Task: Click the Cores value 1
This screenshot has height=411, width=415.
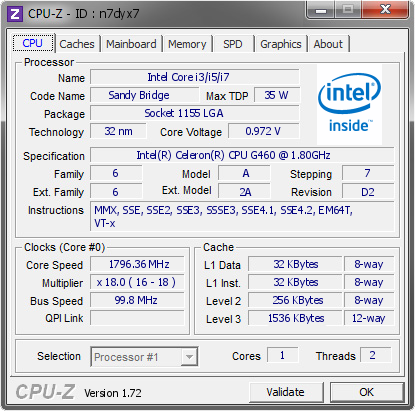Action: point(282,355)
